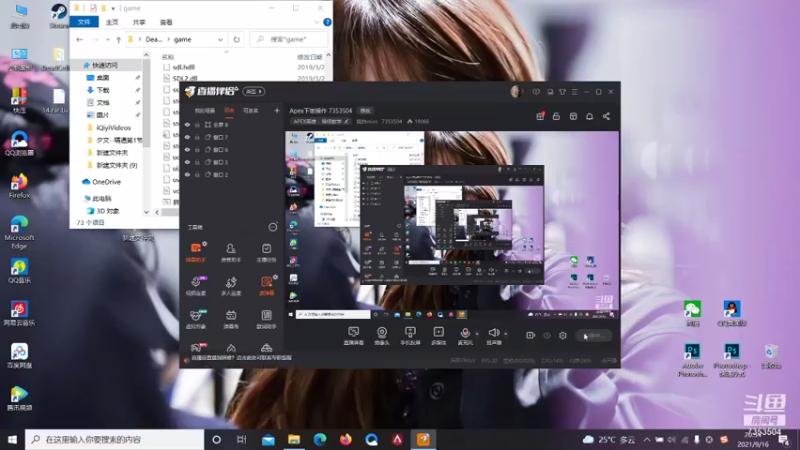Screen dimensions: 800x450
Task: Show hidden system tray icons chevron
Action: click(647, 439)
